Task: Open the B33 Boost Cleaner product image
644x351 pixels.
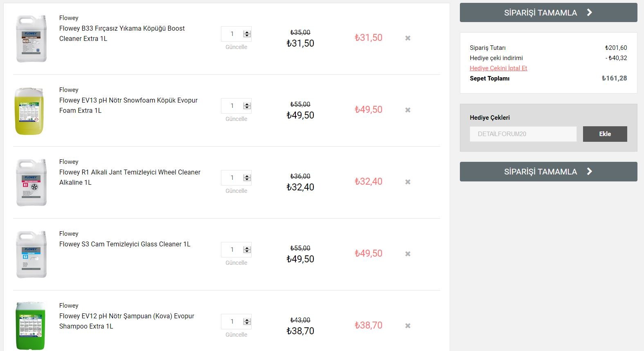Action: click(x=31, y=39)
